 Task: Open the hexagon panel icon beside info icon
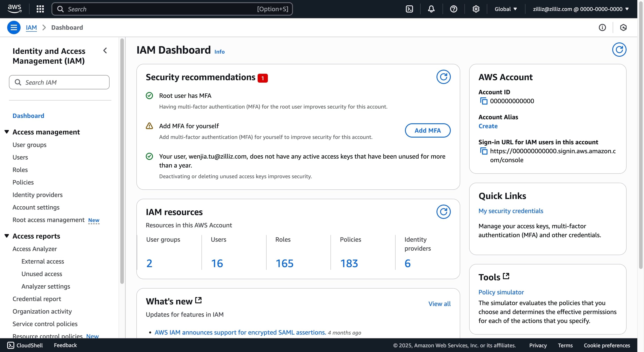tap(623, 27)
